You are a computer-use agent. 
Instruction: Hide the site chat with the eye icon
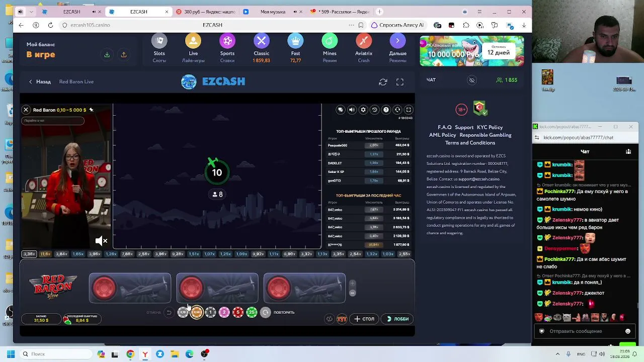(472, 80)
